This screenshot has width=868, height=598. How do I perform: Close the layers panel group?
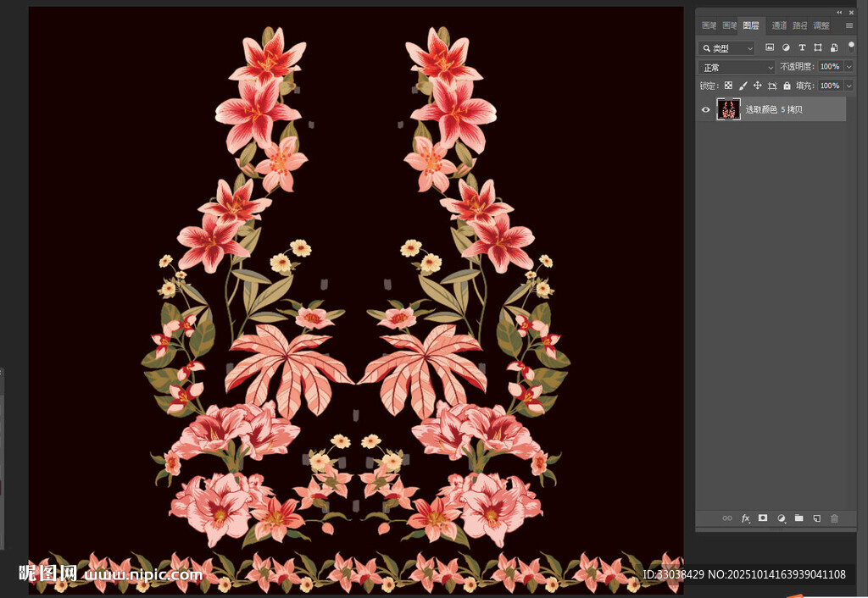pyautogui.click(x=851, y=12)
